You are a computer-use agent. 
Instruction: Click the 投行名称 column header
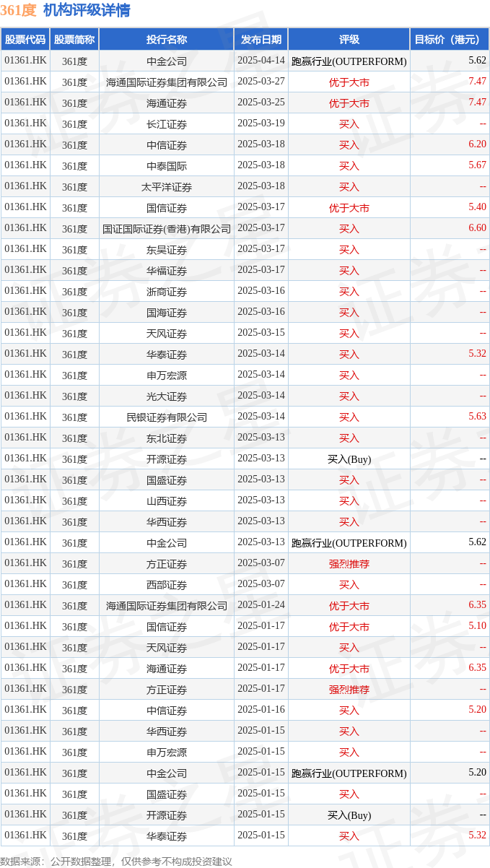(167, 40)
